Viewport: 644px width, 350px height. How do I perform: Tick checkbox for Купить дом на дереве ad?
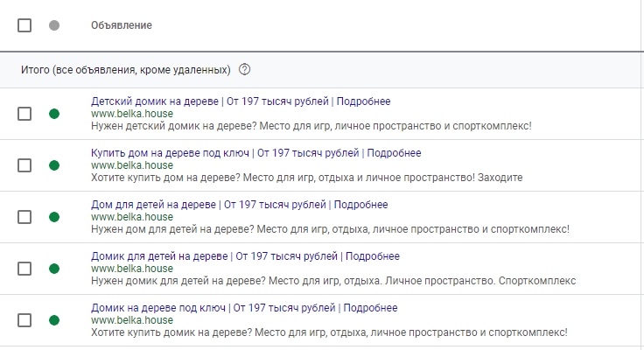(24, 165)
